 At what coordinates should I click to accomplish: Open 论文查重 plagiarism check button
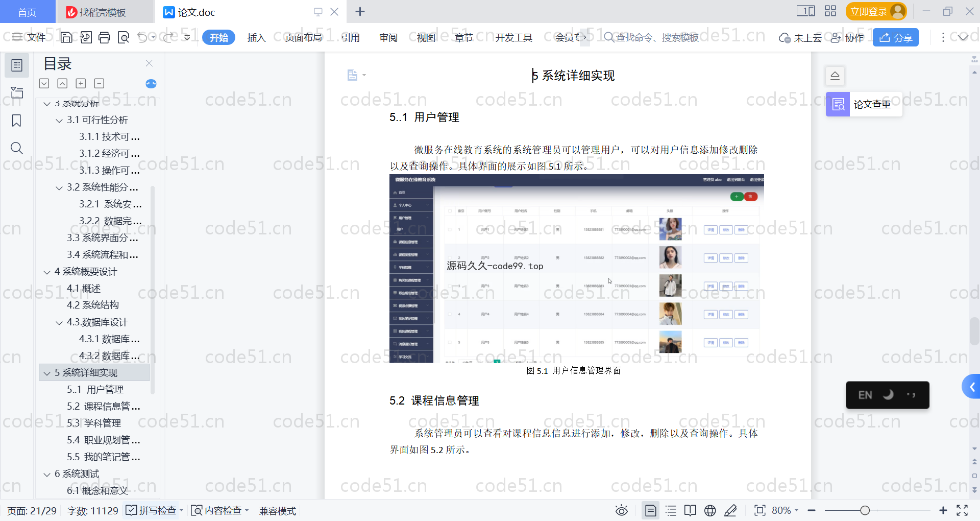pos(864,104)
